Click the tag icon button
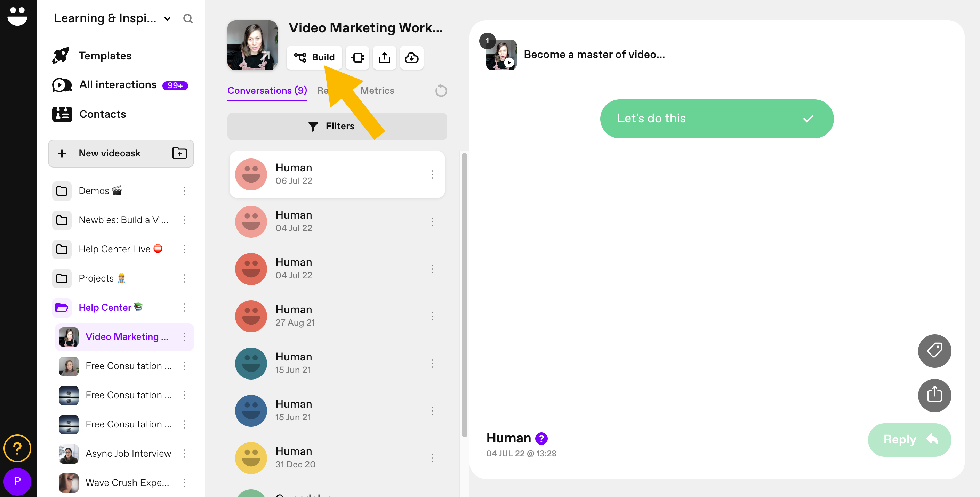 click(x=934, y=351)
